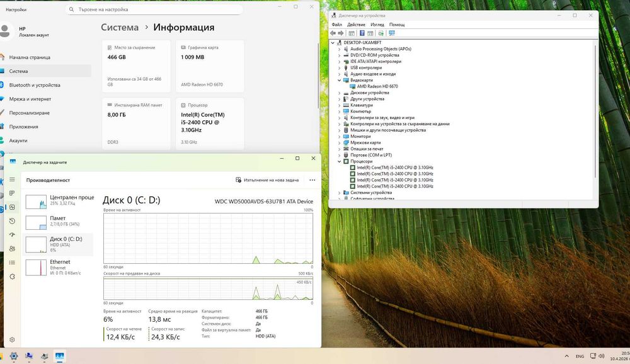Click the search magnifier icon in Settings

tap(72, 9)
